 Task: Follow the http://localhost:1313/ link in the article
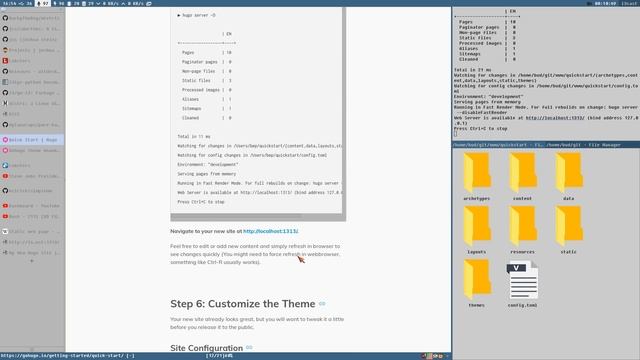pyautogui.click(x=271, y=231)
